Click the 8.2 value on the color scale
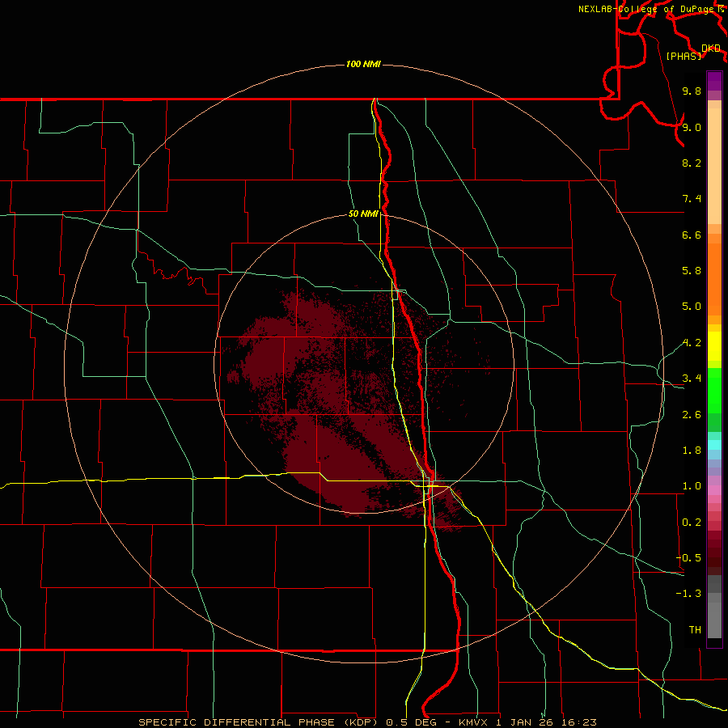Viewport: 728px width, 728px height. point(692,163)
